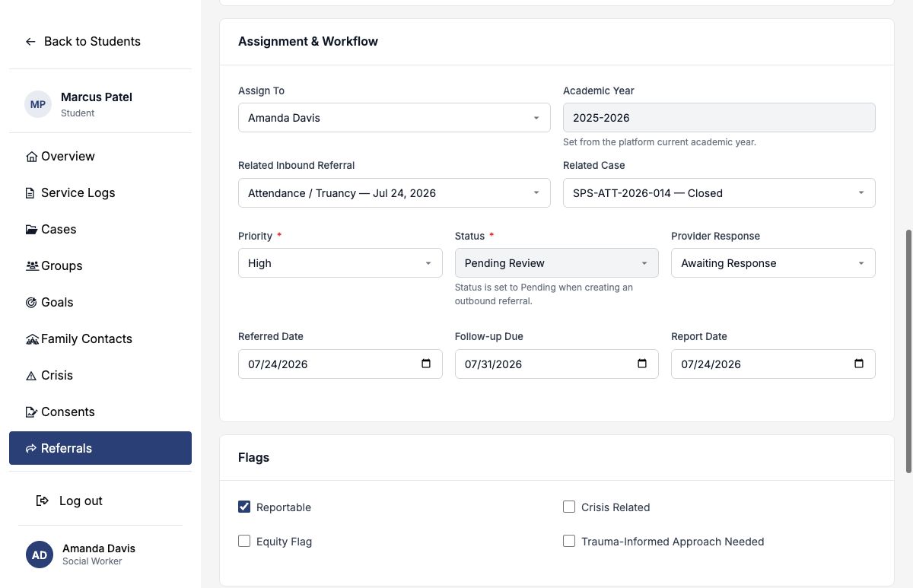Click the Consents signature icon

coord(31,412)
